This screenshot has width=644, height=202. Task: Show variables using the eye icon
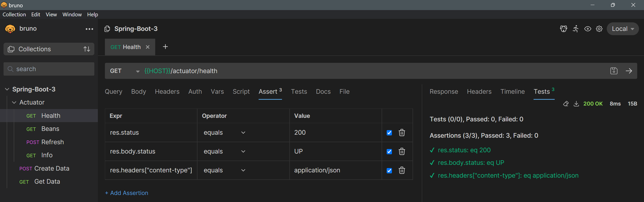588,29
